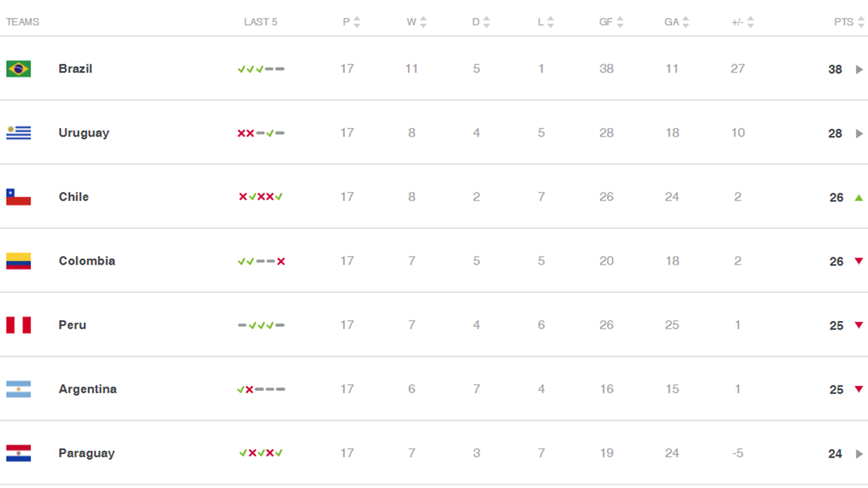Sort by draws column D
This screenshot has height=488, width=868.
pos(481,22)
